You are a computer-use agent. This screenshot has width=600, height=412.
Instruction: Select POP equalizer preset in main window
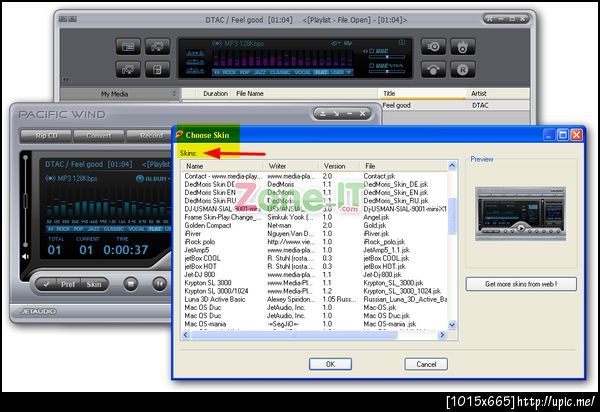[x=245, y=72]
